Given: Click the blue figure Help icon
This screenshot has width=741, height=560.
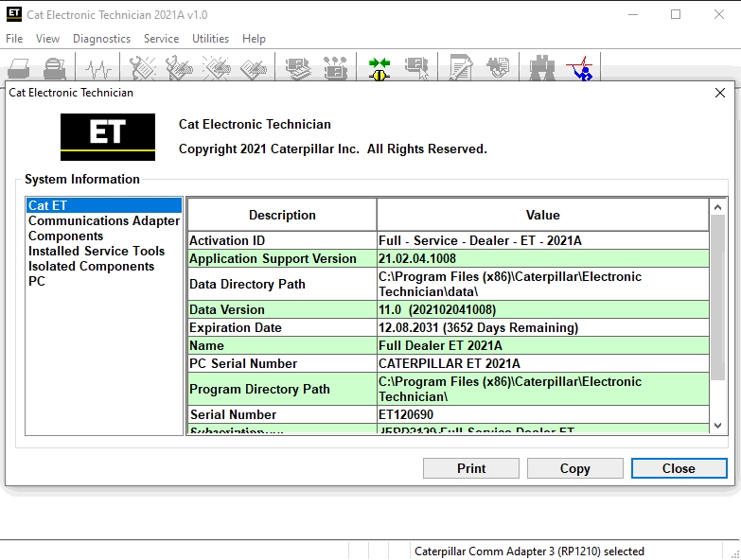Looking at the screenshot, I should (x=580, y=68).
